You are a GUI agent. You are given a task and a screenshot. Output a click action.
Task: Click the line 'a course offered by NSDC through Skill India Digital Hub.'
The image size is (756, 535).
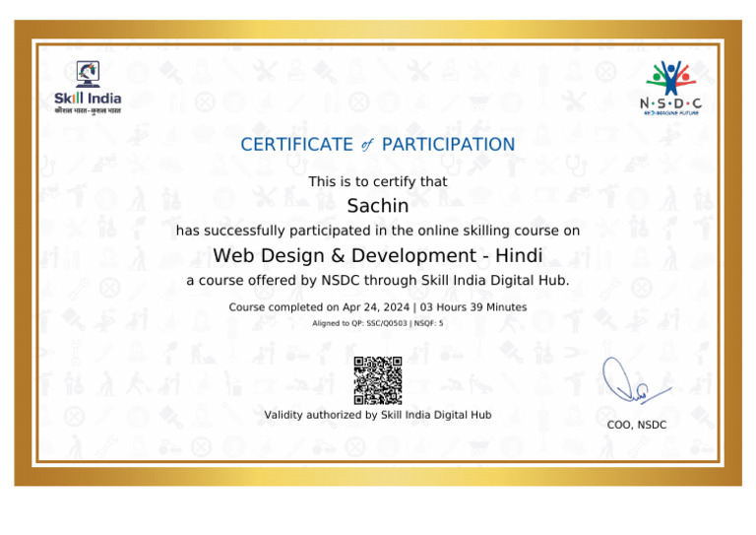tap(378, 280)
